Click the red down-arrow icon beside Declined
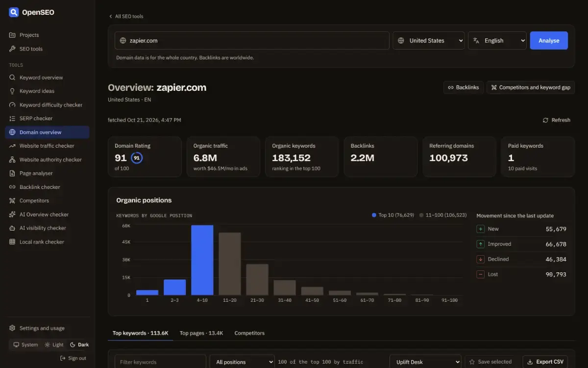The height and width of the screenshot is (368, 588). (x=481, y=259)
